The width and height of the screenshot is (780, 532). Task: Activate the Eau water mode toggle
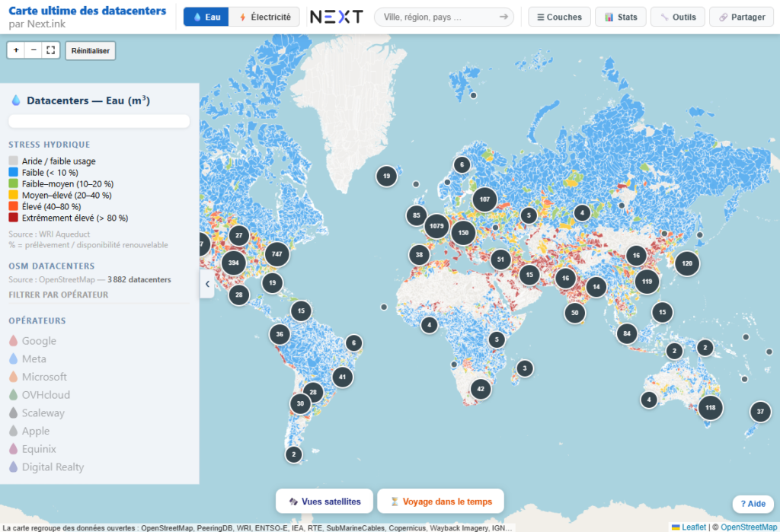(x=206, y=17)
